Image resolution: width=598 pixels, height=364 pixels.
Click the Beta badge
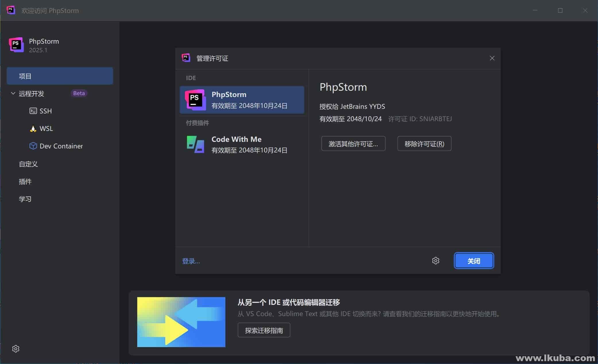pos(79,93)
